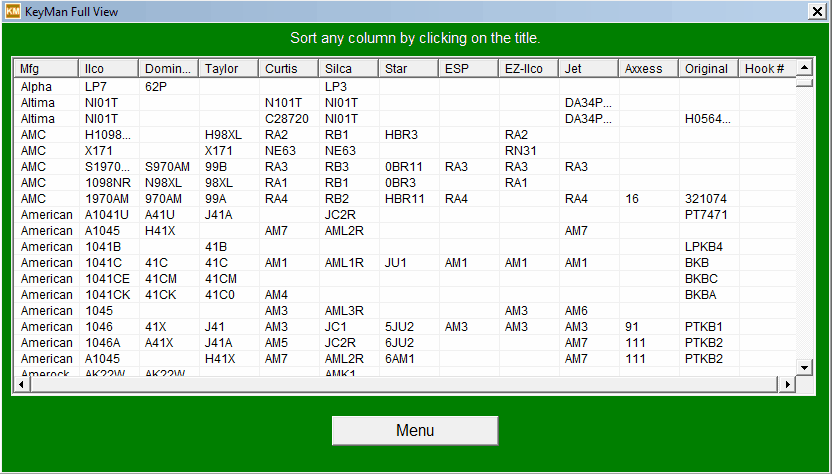Click Original cell 321074
The image size is (832, 474).
[x=706, y=199]
